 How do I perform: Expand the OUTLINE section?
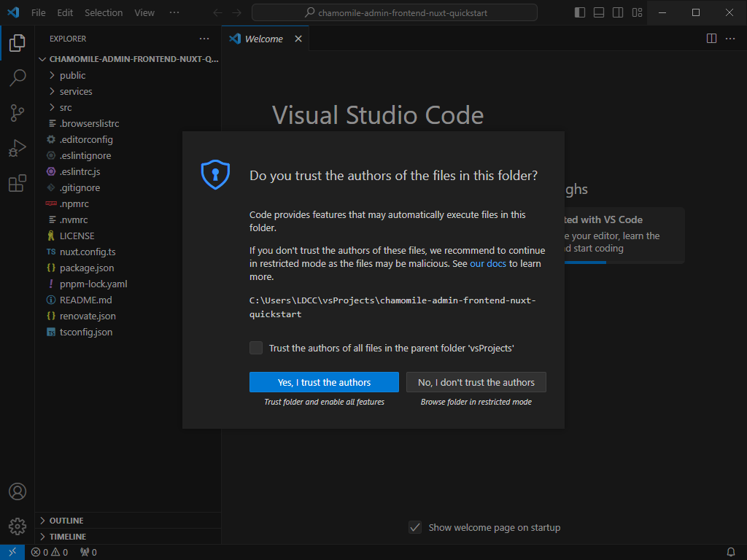(x=66, y=521)
